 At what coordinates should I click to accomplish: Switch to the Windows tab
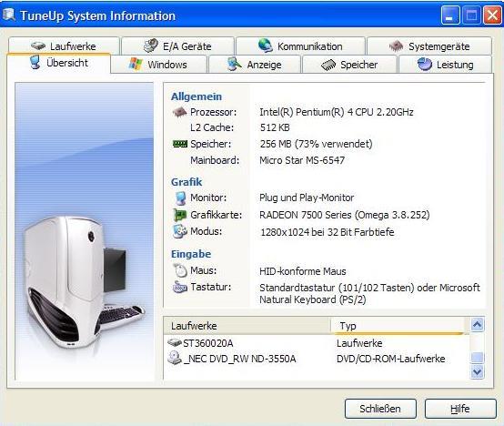pos(158,65)
